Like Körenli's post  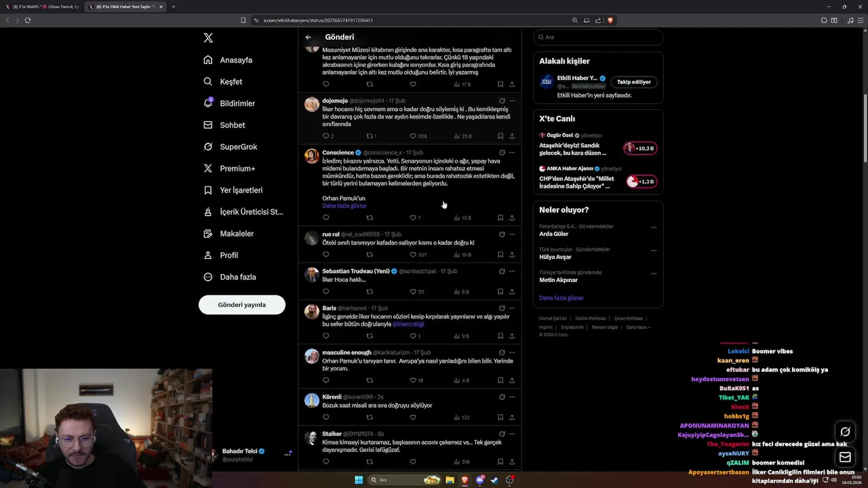[413, 418]
